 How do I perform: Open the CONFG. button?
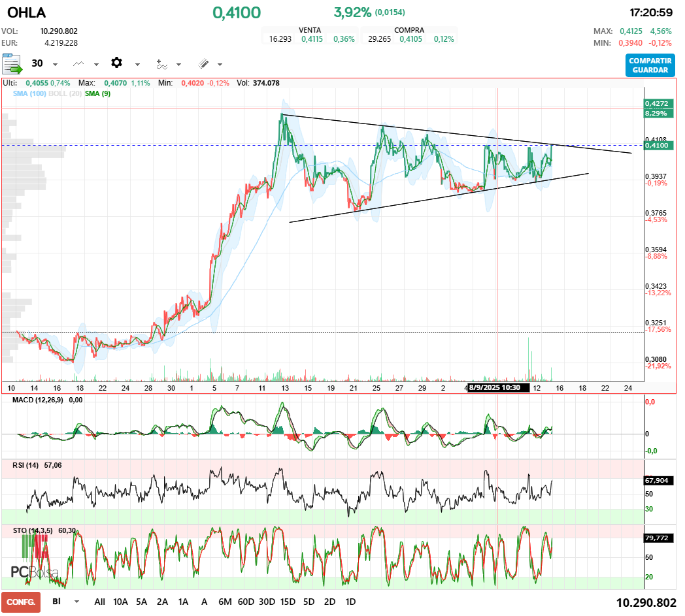(21, 602)
